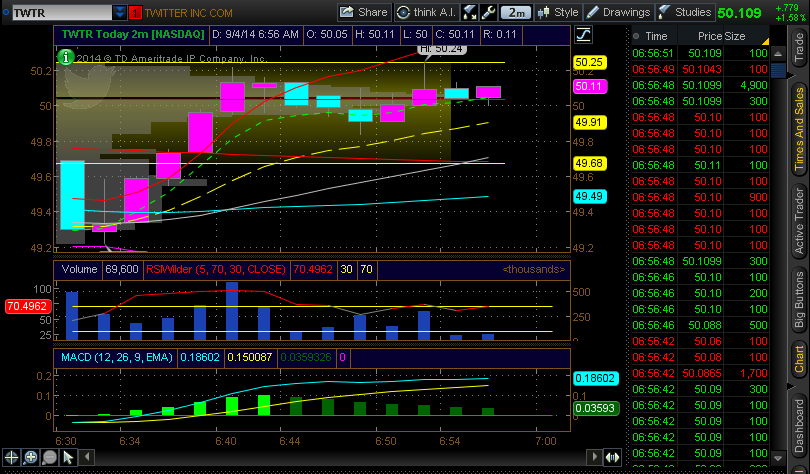Click the last price 50.109 display
The height and width of the screenshot is (474, 810).
tap(739, 13)
